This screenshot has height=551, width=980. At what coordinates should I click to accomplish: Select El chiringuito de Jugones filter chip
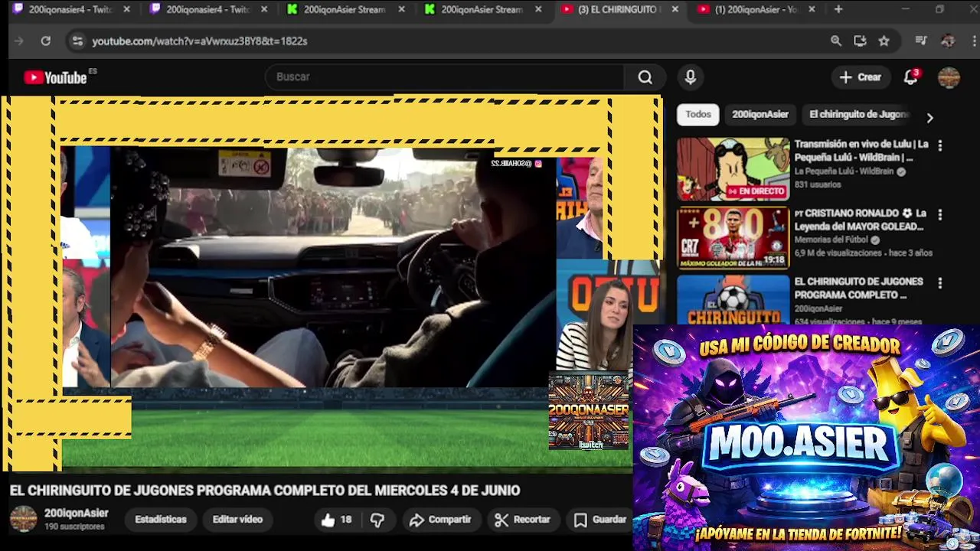click(x=857, y=114)
